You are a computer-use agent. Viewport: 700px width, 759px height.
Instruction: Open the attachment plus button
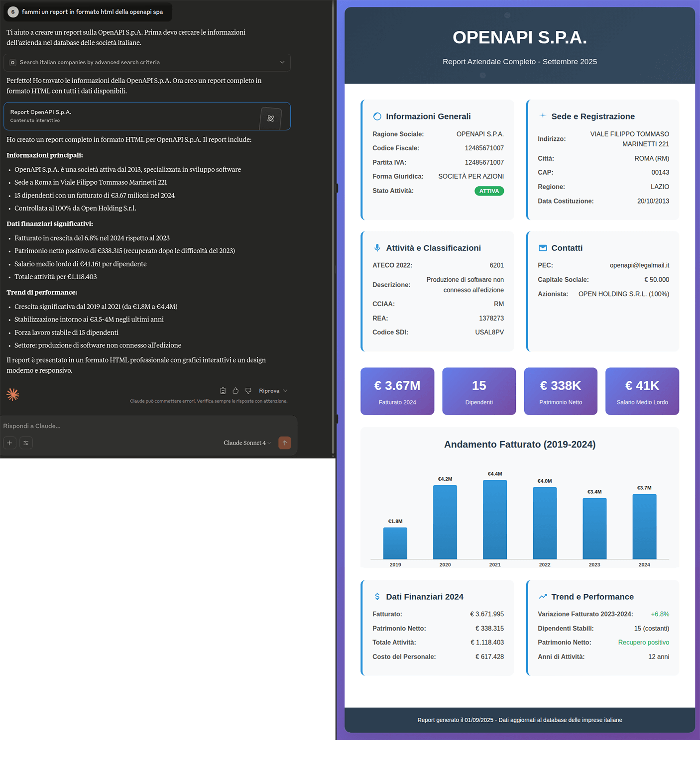point(9,442)
